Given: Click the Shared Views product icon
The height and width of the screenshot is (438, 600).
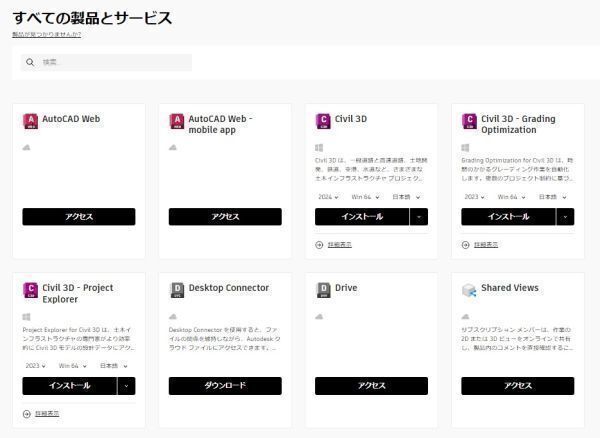Looking at the screenshot, I should pyautogui.click(x=469, y=290).
